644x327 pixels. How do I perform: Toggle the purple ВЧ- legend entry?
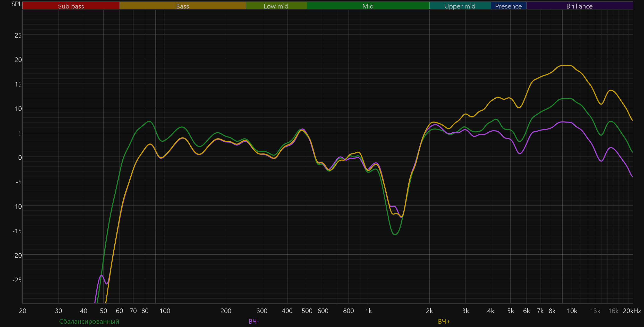pyautogui.click(x=254, y=321)
